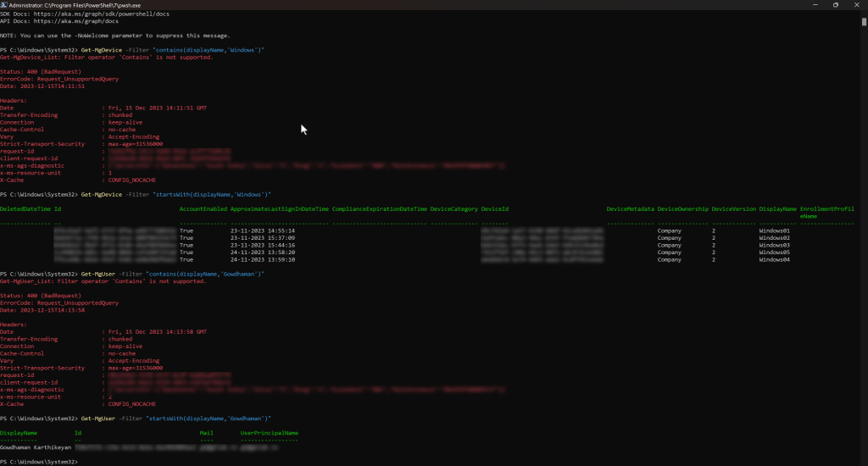Viewport: 868px width, 466px height.
Task: Click the 'DeviceVersion' column header
Action: point(733,208)
